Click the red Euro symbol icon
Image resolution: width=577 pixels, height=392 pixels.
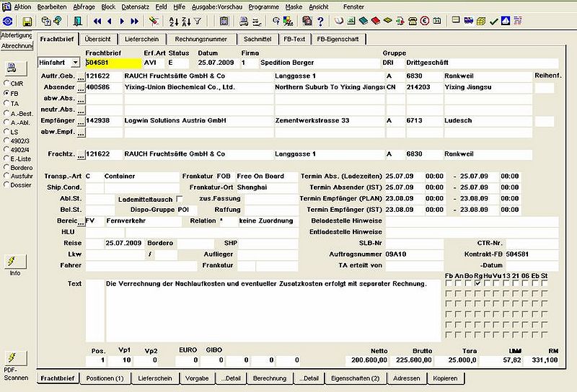pos(425,21)
